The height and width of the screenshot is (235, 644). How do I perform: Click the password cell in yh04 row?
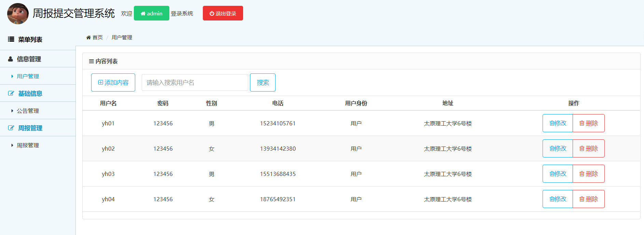pos(163,199)
